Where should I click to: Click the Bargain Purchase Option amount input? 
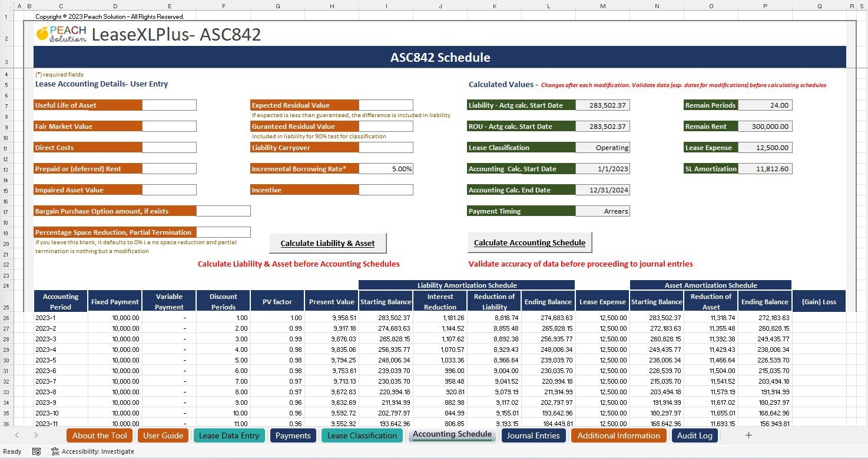pyautogui.click(x=223, y=211)
